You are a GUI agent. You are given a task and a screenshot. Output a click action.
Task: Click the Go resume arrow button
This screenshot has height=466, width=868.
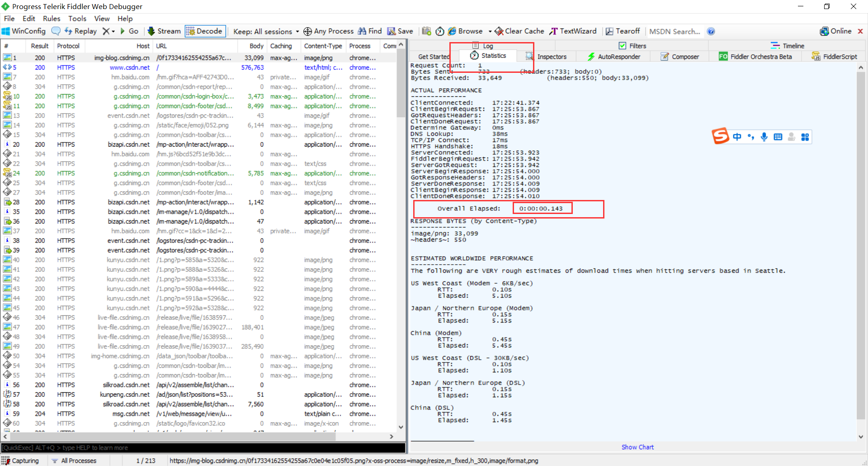(129, 31)
